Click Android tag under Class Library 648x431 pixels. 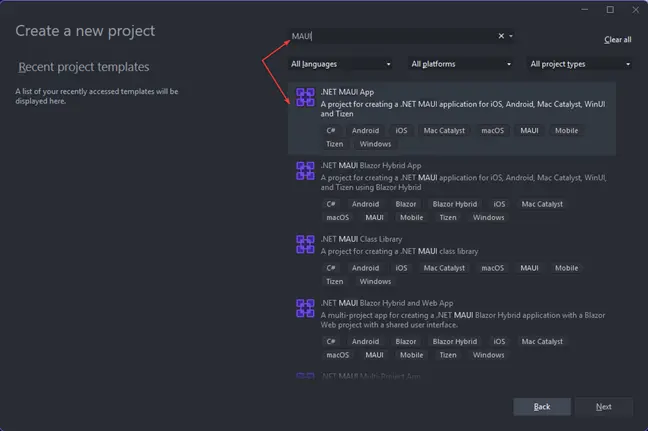pos(365,268)
